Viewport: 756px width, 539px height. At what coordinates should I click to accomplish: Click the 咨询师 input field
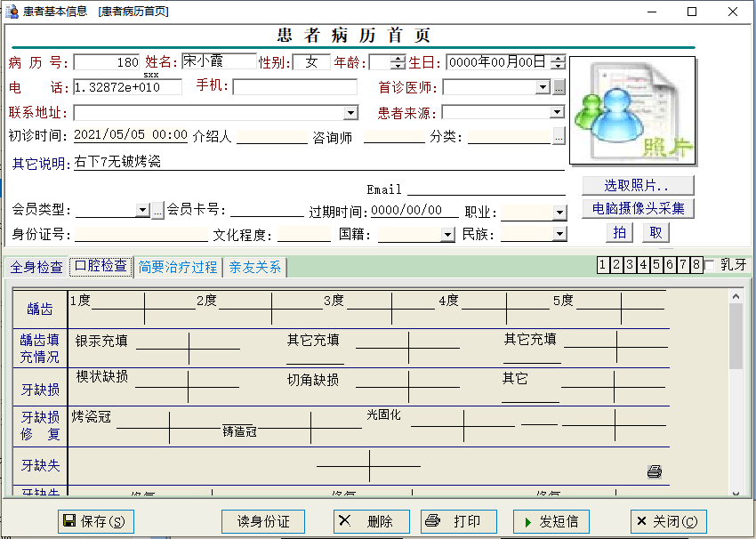(x=394, y=136)
